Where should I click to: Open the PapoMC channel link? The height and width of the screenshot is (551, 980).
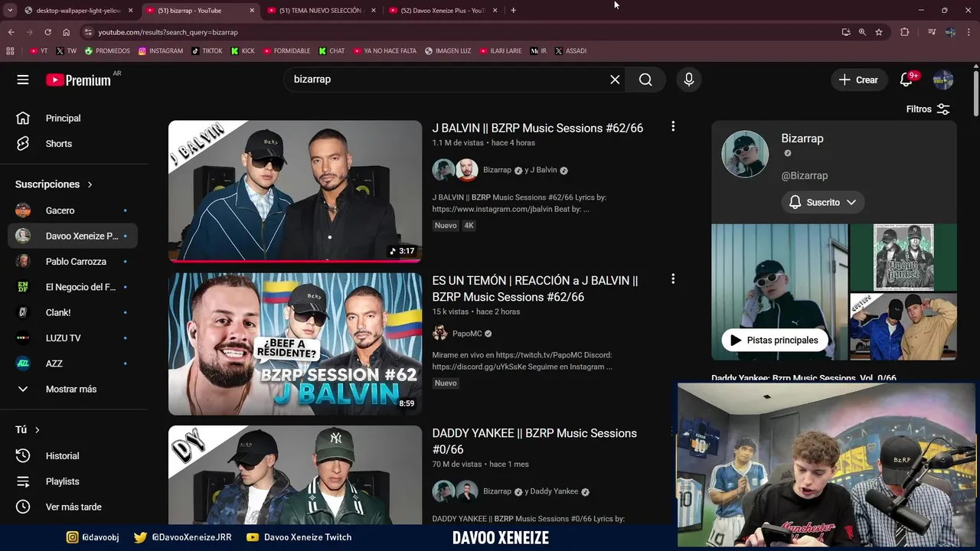[x=467, y=334]
